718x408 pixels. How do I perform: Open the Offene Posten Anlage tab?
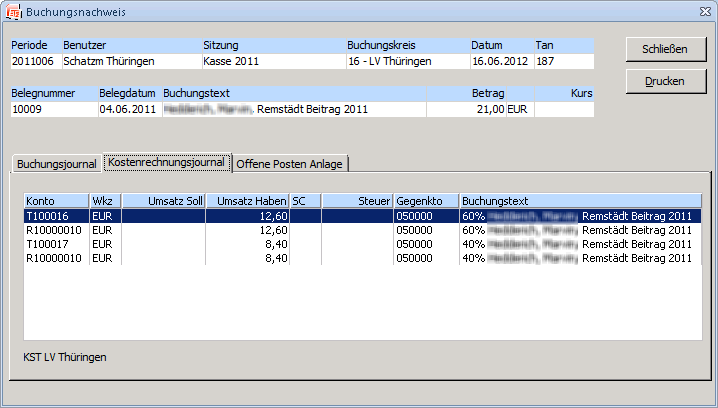[290, 164]
